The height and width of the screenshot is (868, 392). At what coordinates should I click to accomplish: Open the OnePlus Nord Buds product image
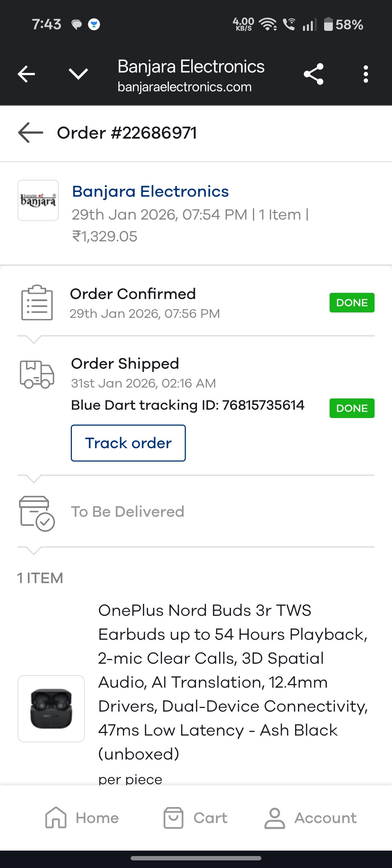51,708
